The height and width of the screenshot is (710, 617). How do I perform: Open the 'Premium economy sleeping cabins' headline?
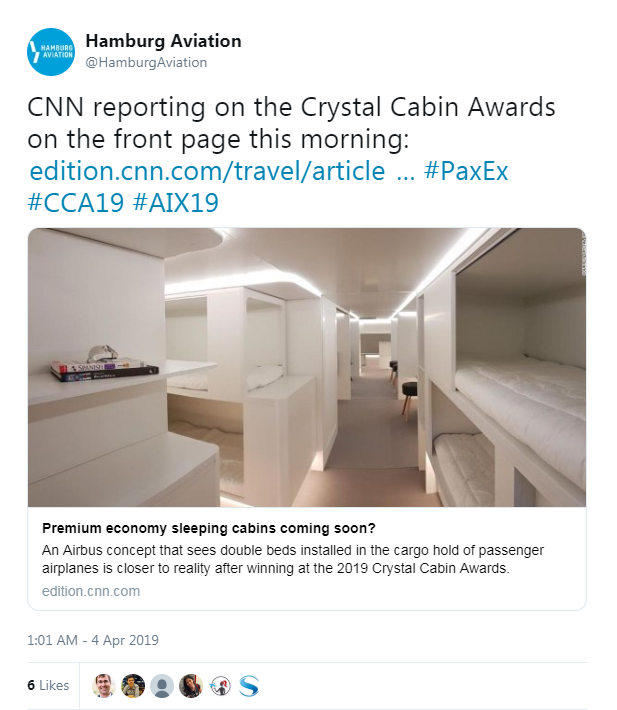point(209,528)
